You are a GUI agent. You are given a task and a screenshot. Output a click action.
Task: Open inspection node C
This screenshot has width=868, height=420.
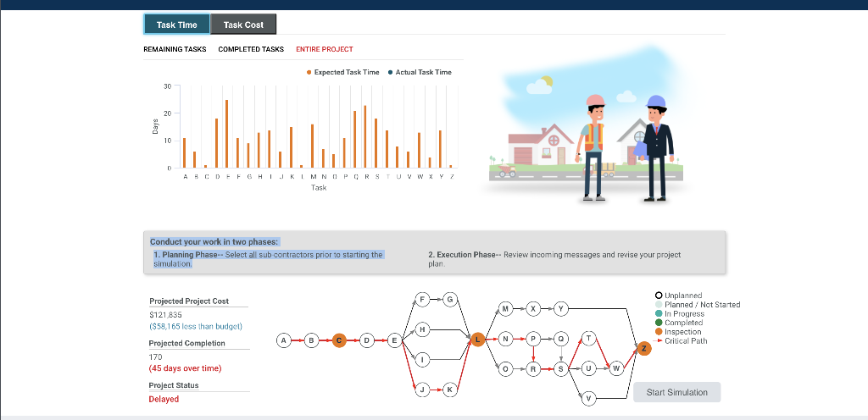[339, 340]
